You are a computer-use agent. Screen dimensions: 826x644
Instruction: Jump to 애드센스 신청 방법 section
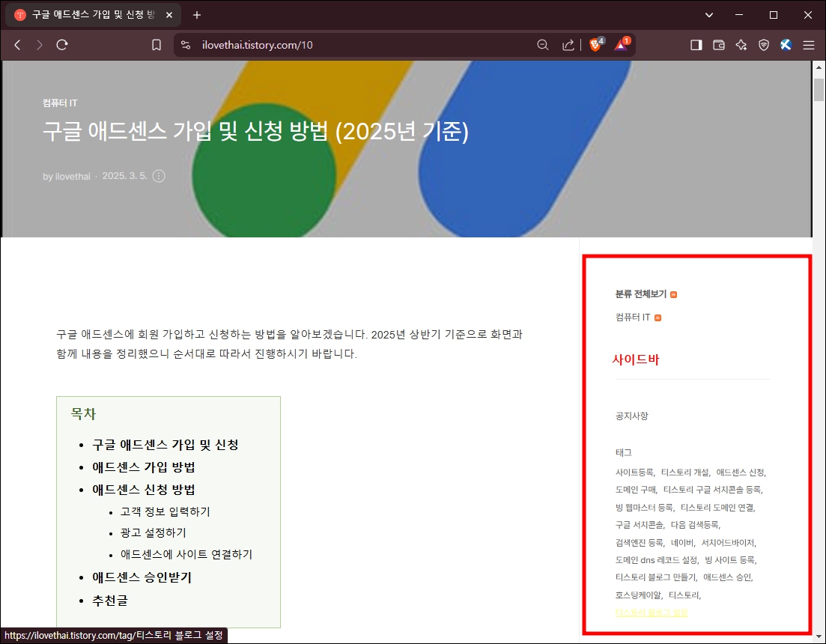(144, 490)
